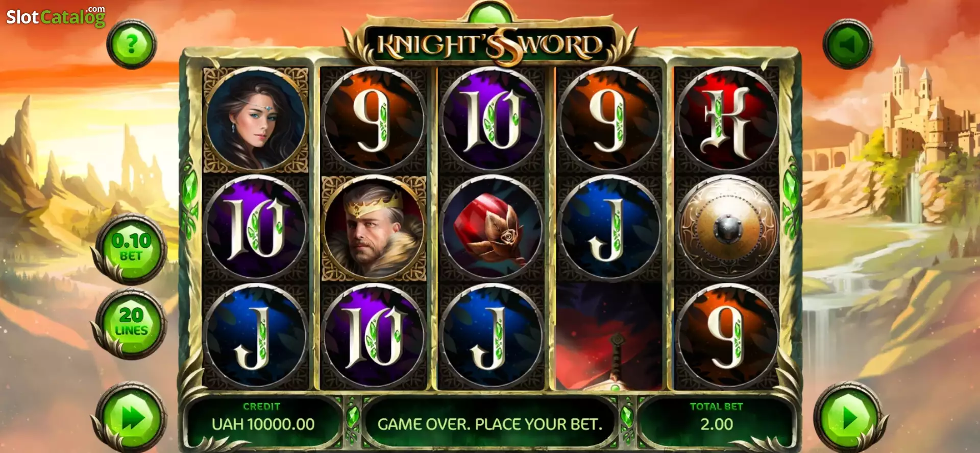980x453 pixels.
Task: Click the princess symbol on reel one
Action: 256,120
